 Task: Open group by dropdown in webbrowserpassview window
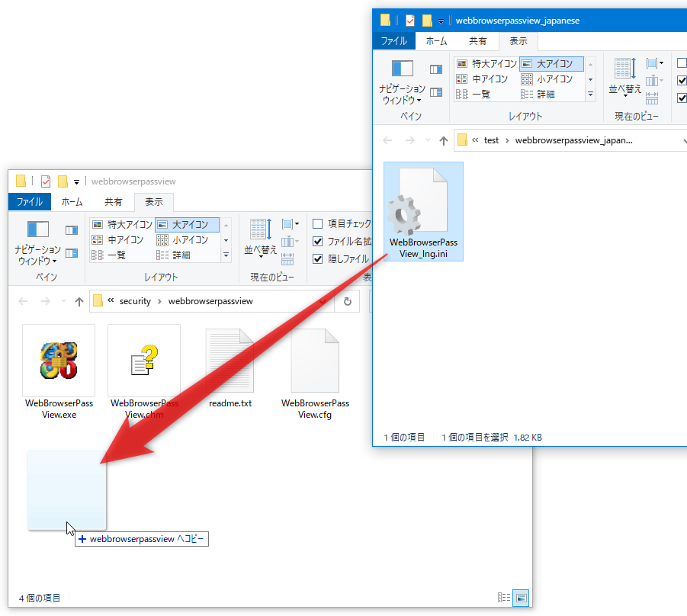(291, 224)
